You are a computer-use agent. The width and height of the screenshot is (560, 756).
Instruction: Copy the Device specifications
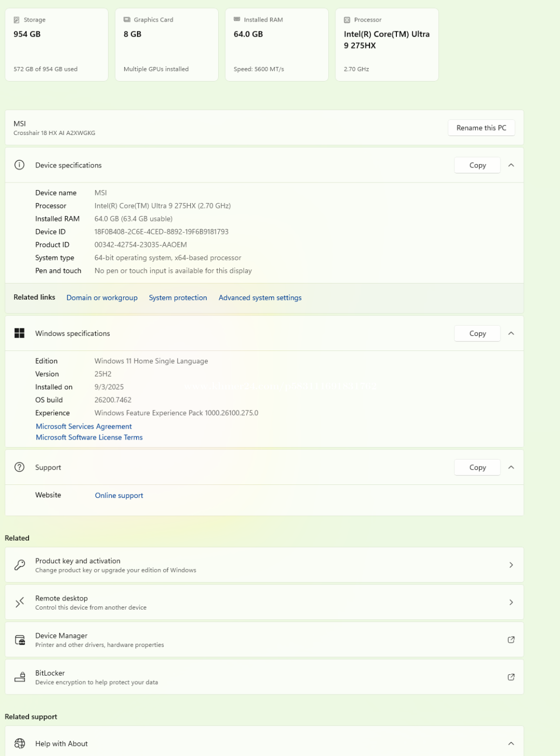tap(477, 165)
